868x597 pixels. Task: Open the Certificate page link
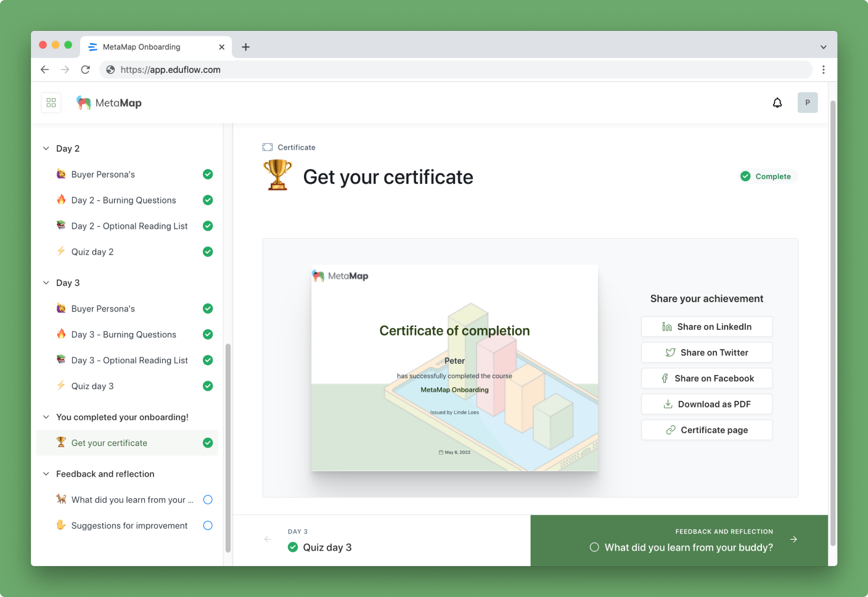pyautogui.click(x=706, y=430)
